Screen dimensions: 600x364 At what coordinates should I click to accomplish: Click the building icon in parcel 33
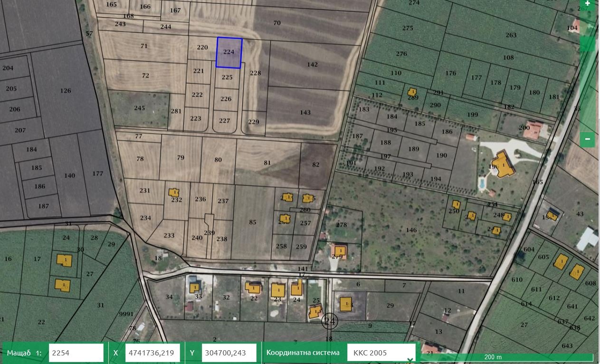tap(194, 287)
